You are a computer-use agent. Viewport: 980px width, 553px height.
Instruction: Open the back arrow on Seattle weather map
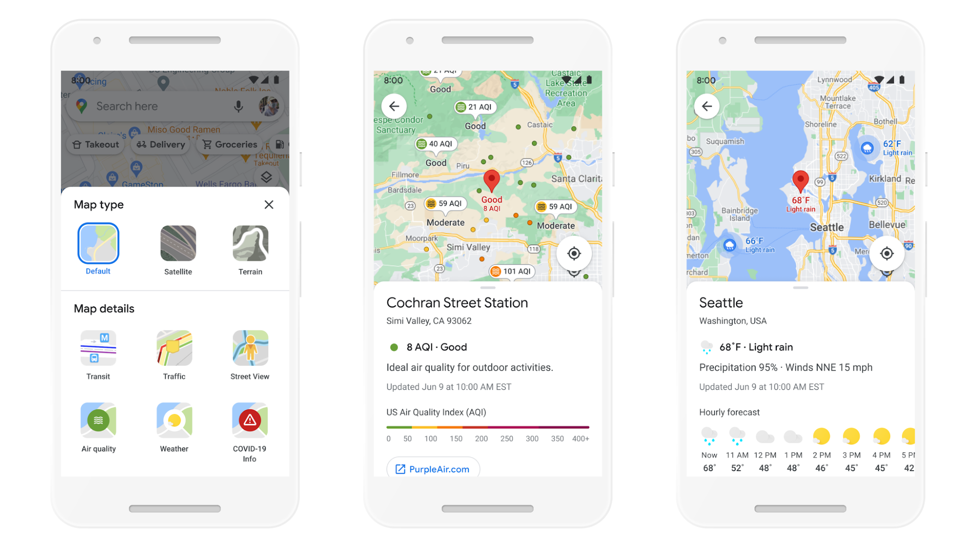point(707,106)
